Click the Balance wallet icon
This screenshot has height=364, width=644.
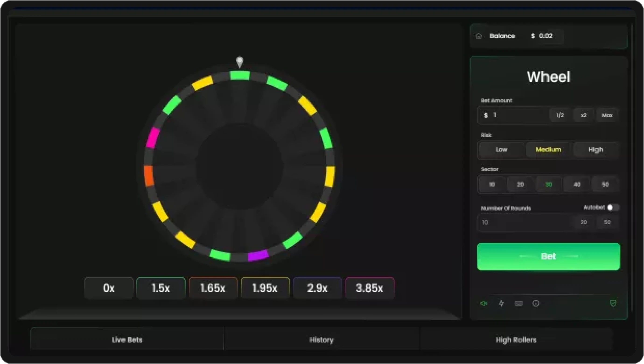click(x=479, y=36)
